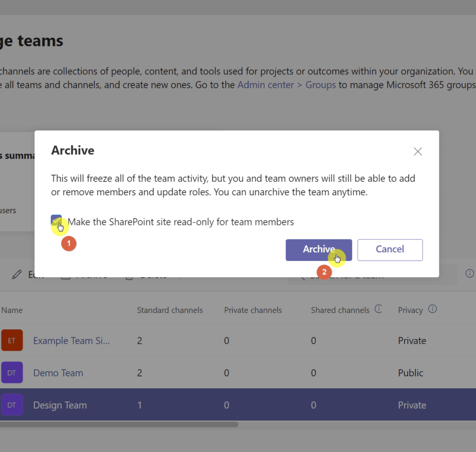Click the info icon beside search box
This screenshot has width=476, height=452.
(469, 273)
